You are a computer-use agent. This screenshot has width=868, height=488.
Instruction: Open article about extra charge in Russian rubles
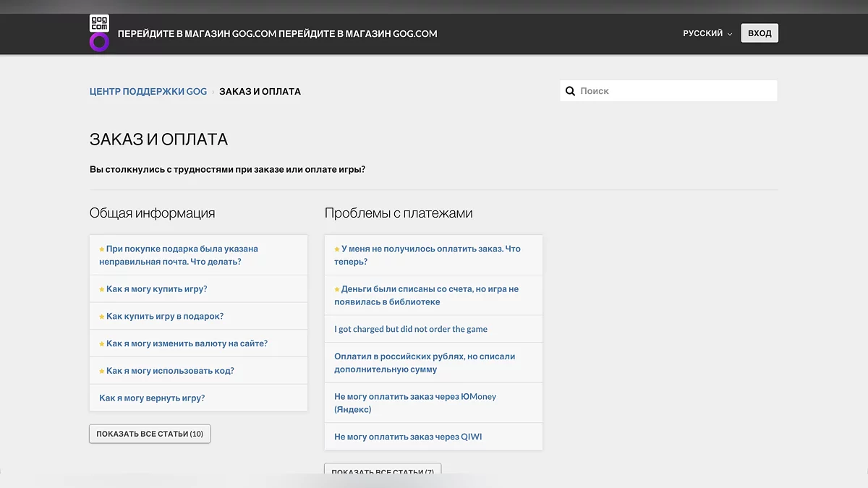[x=425, y=363]
